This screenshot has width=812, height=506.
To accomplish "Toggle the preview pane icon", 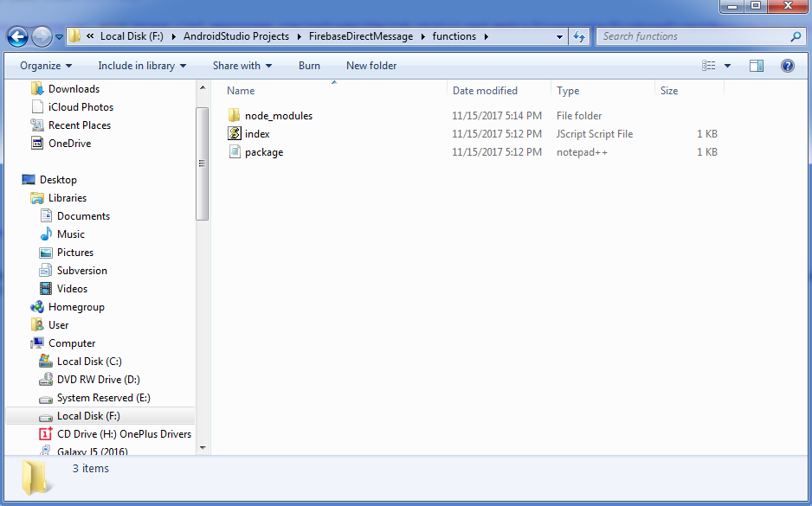I will pos(757,66).
